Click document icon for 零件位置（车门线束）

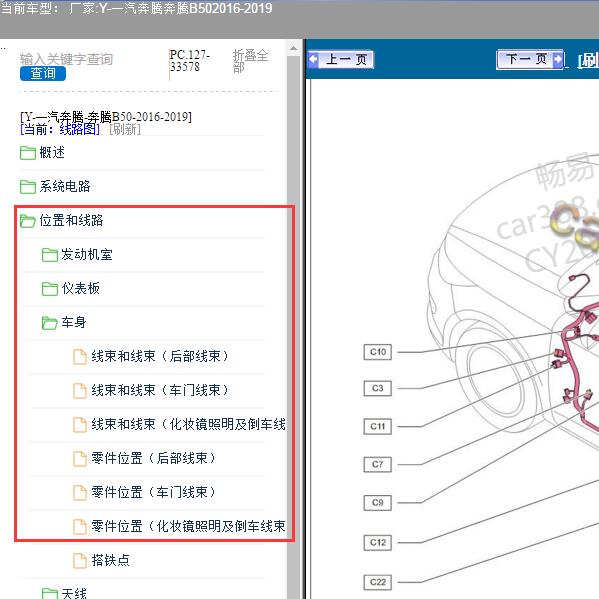(x=80, y=493)
